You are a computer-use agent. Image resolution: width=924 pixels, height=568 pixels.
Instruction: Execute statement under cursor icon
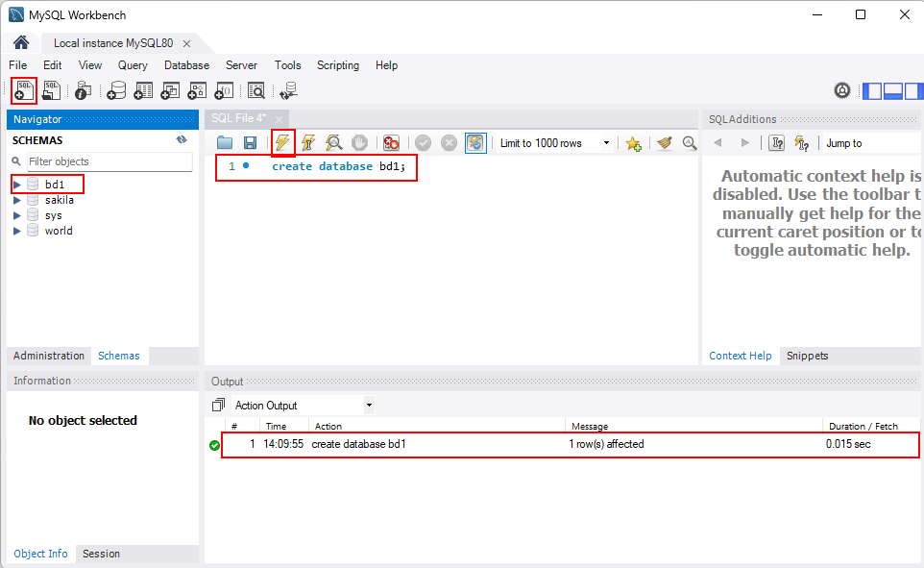point(308,143)
